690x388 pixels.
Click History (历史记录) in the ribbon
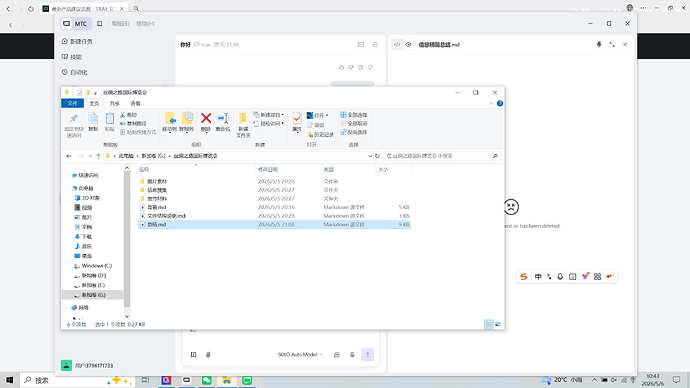(321, 135)
